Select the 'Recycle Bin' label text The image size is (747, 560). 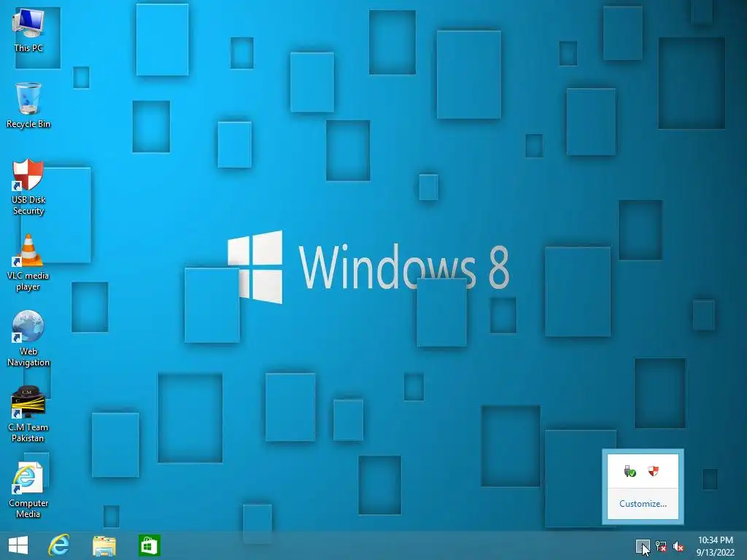click(x=28, y=124)
